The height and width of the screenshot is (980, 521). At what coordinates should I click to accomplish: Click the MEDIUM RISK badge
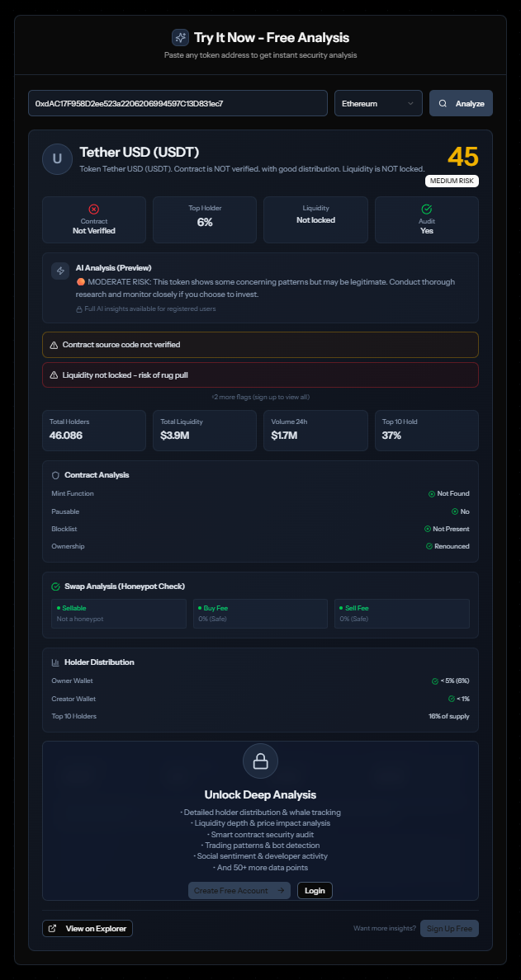coord(452,181)
